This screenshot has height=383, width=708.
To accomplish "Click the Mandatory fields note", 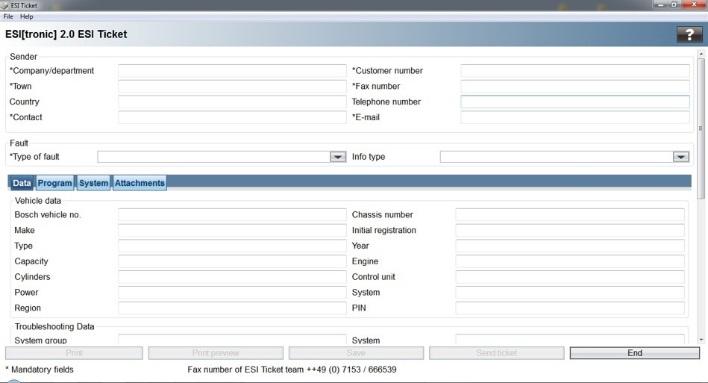I will tap(39, 369).
